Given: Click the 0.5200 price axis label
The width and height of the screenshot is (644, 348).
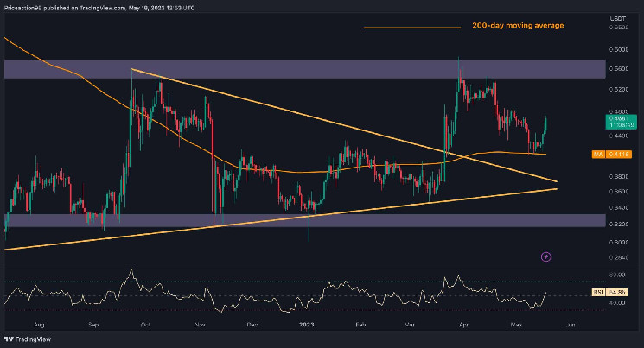Looking at the screenshot, I should coord(619,90).
